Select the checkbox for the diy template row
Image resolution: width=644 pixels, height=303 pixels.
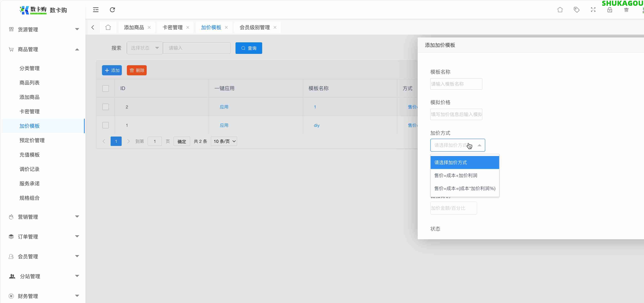[105, 125]
